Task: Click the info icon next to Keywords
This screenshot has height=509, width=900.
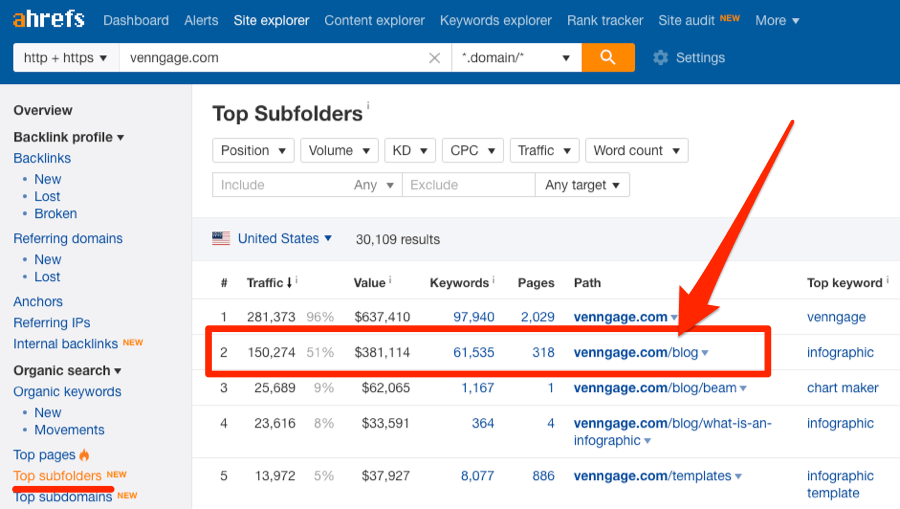Action: tap(494, 279)
